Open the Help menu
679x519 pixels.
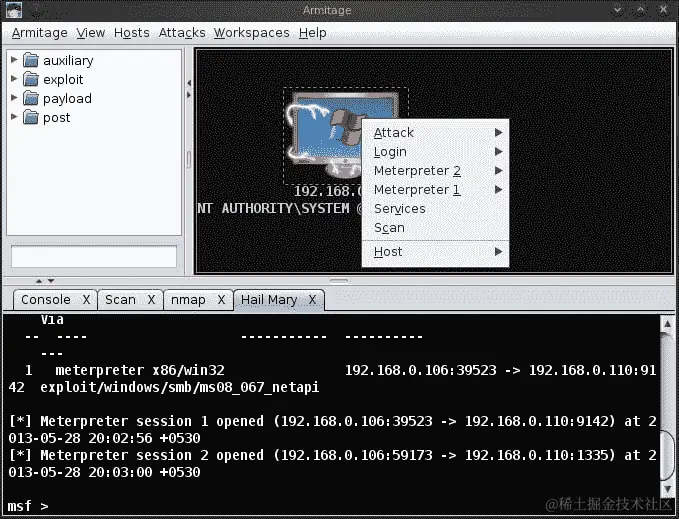(x=313, y=33)
